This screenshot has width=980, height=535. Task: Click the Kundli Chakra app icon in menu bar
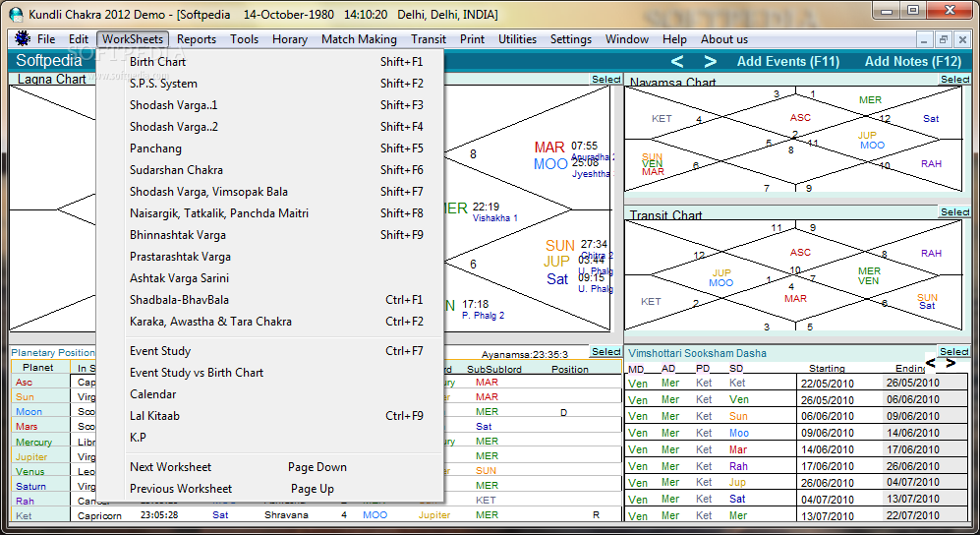(x=23, y=38)
